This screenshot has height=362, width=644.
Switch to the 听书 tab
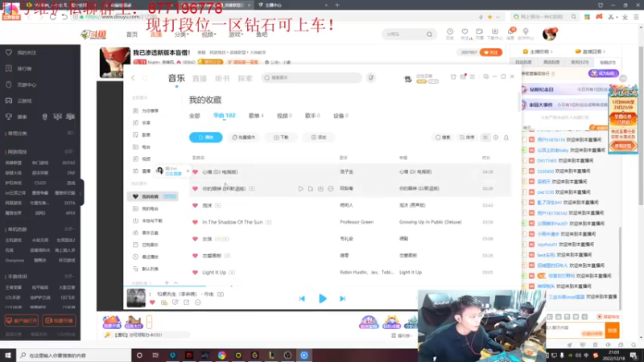(222, 78)
